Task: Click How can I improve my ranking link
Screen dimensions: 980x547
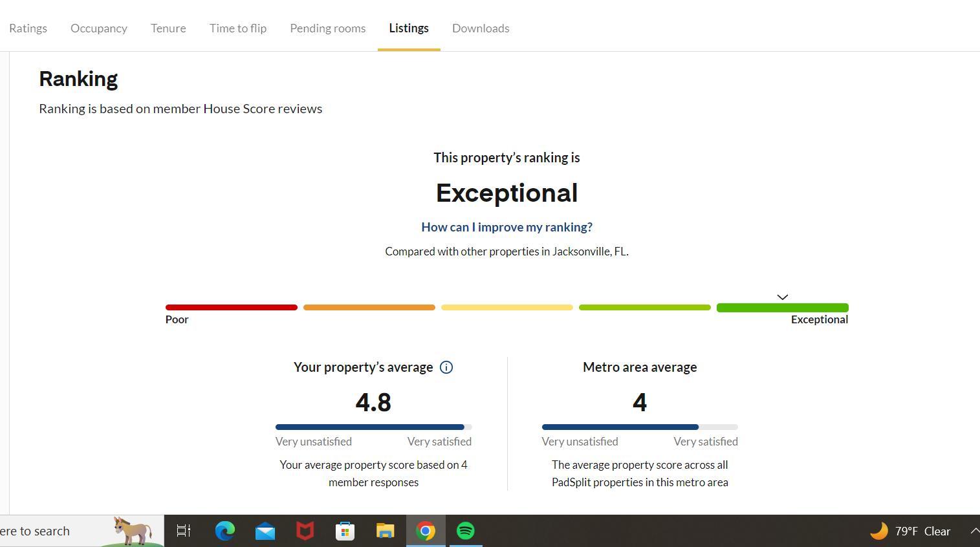Action: [x=506, y=227]
